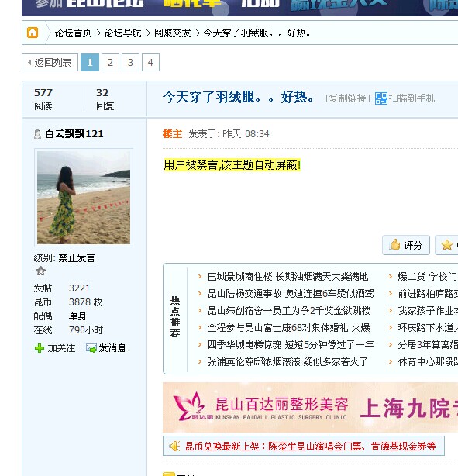Open hot topic 巴城景城商住楼 link
The height and width of the screenshot is (476, 458).
(288, 277)
